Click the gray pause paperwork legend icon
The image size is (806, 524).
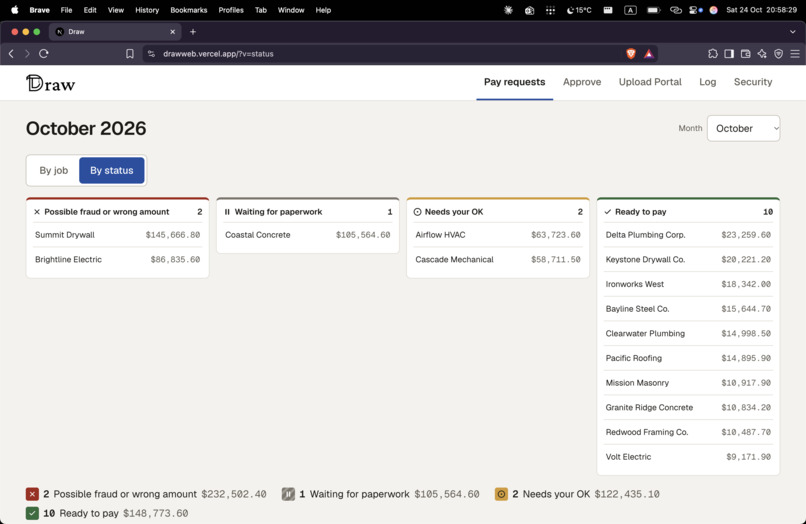(288, 494)
